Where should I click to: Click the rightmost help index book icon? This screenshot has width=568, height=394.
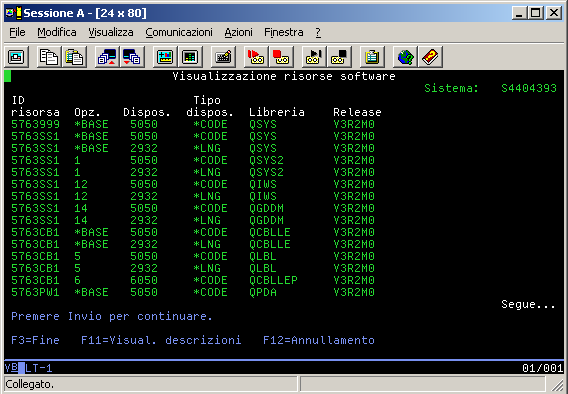point(430,57)
